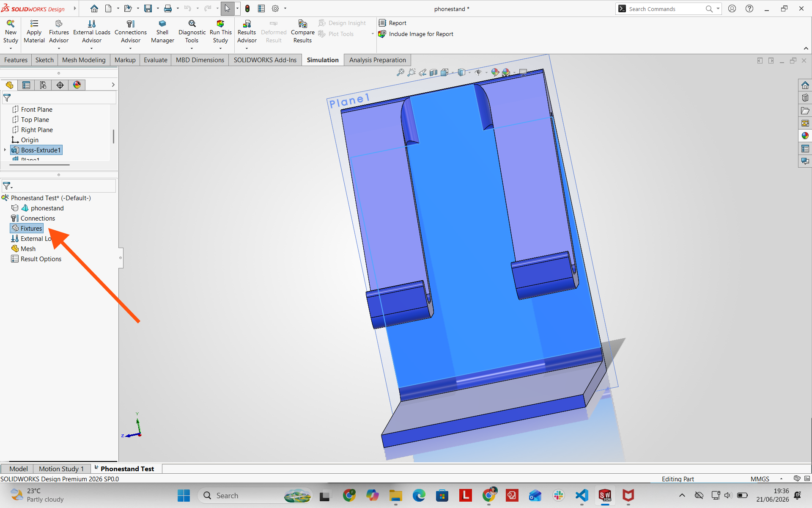Open Appearances Scenes and Decals pane icon
Screen dimensions: 812x508
(x=805, y=136)
